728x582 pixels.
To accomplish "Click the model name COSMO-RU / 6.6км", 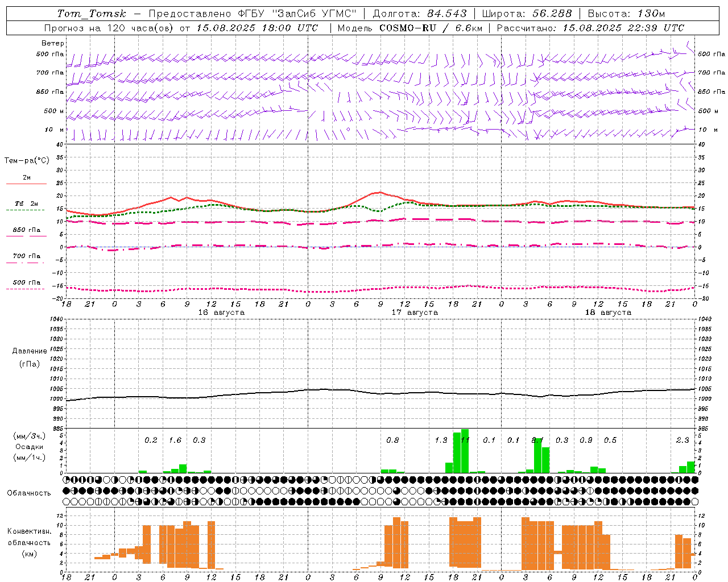I will point(431,28).
